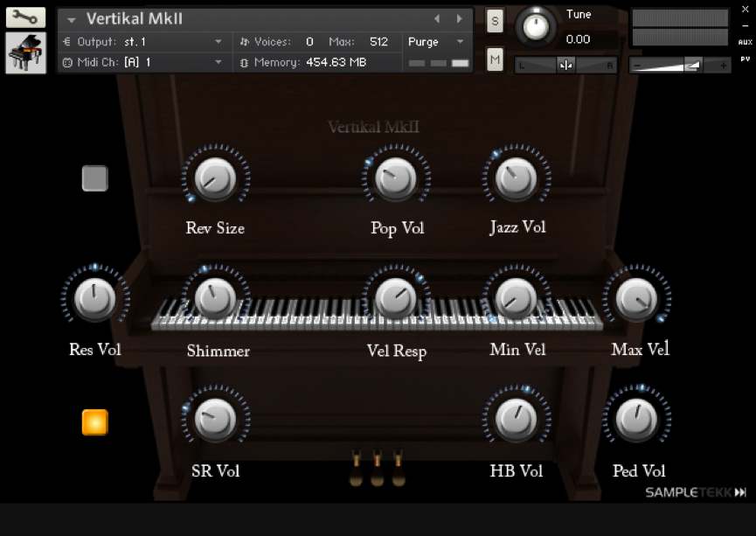Click the Shimmer knob

click(x=216, y=299)
